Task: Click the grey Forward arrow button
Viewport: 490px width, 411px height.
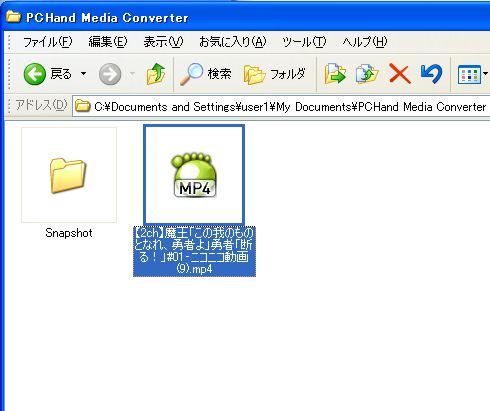Action: [110, 74]
